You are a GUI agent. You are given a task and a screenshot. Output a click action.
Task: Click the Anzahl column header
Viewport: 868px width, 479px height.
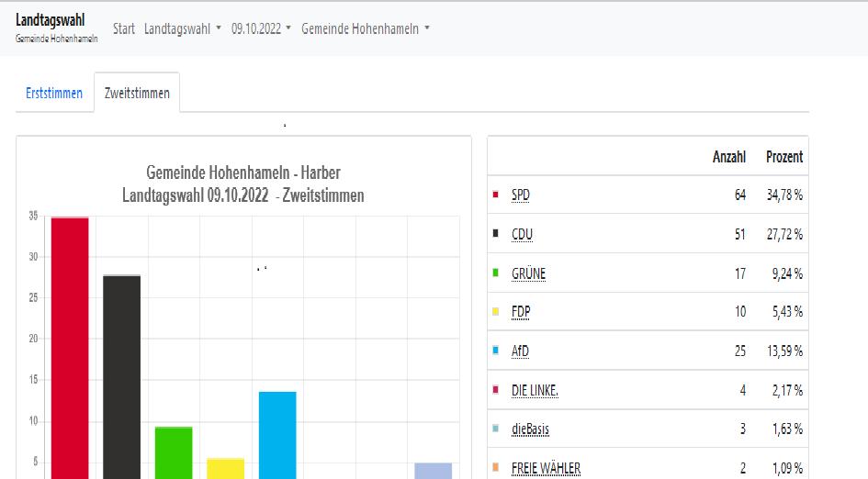[x=729, y=157]
